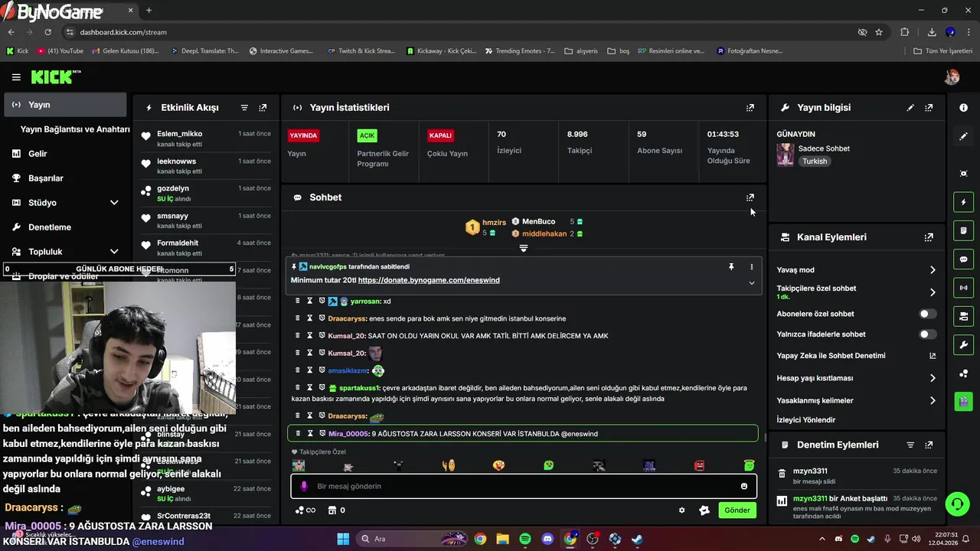
Task: Toggle the lightning activity icon in the right sidebar
Action: coord(963,202)
